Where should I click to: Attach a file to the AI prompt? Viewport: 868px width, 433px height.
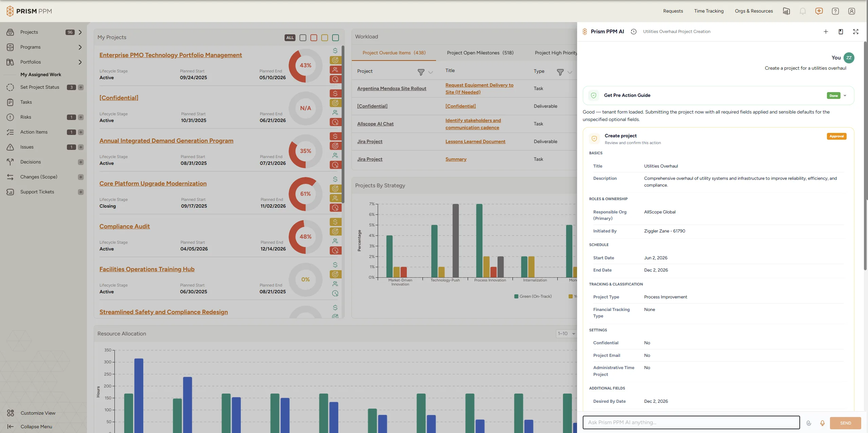(x=809, y=423)
